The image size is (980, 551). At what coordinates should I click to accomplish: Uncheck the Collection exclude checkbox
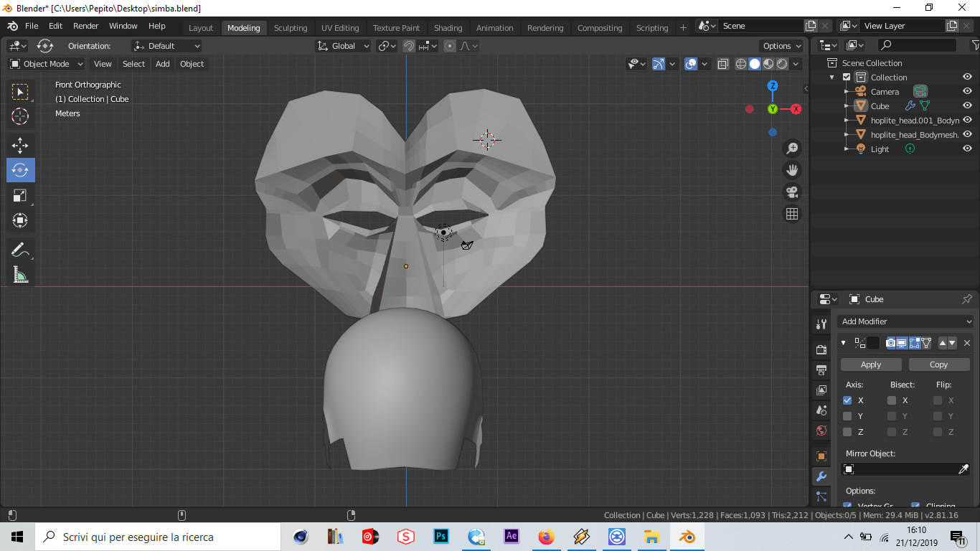tap(847, 77)
